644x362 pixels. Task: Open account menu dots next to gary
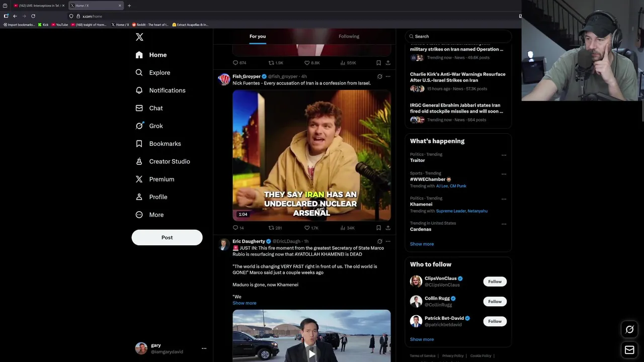click(204, 348)
